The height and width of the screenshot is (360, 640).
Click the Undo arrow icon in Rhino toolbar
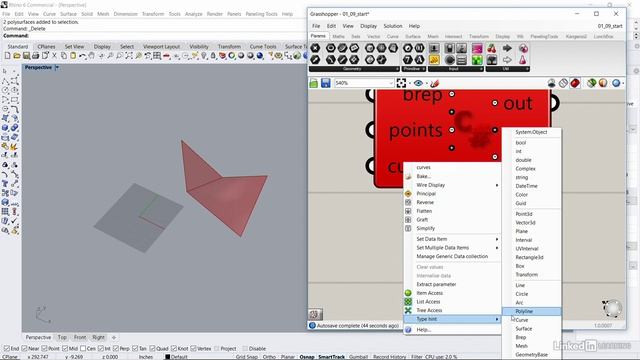82,56
